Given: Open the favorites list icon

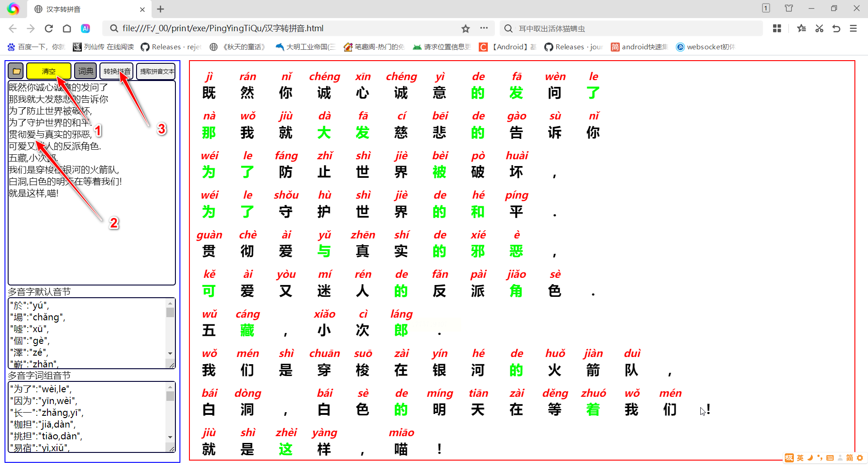Looking at the screenshot, I should click(x=802, y=29).
